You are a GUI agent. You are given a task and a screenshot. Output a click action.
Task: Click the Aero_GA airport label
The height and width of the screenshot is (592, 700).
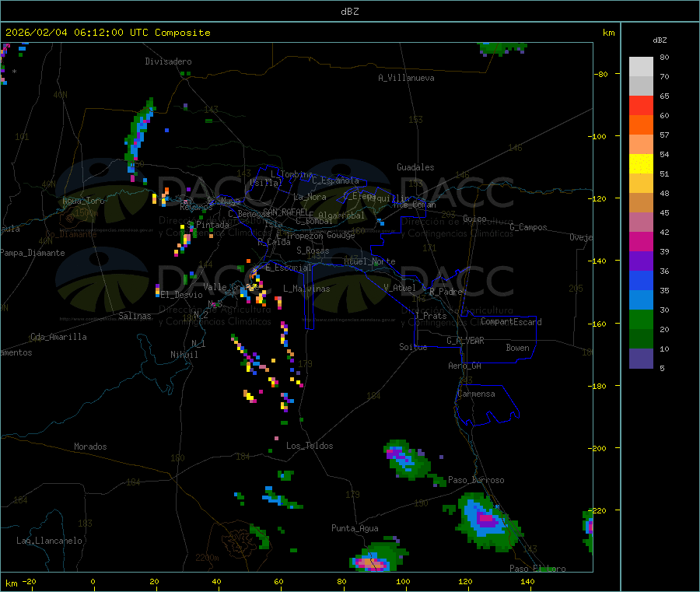(465, 366)
